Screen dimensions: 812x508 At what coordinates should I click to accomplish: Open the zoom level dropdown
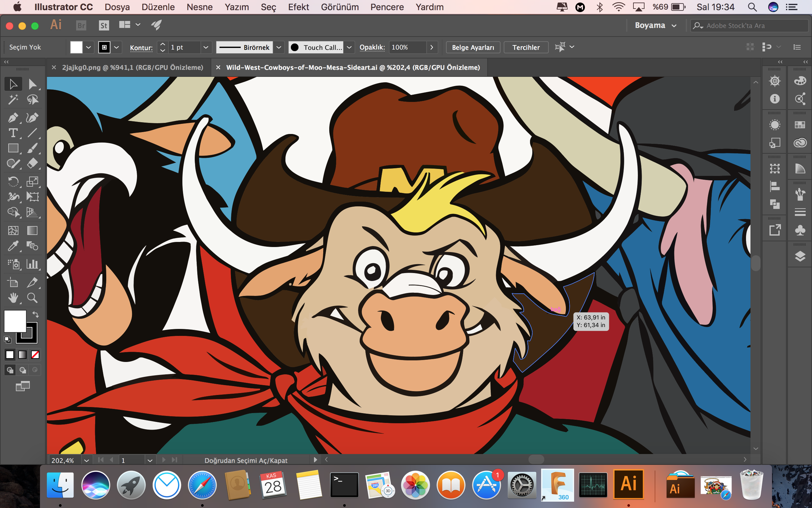point(87,460)
